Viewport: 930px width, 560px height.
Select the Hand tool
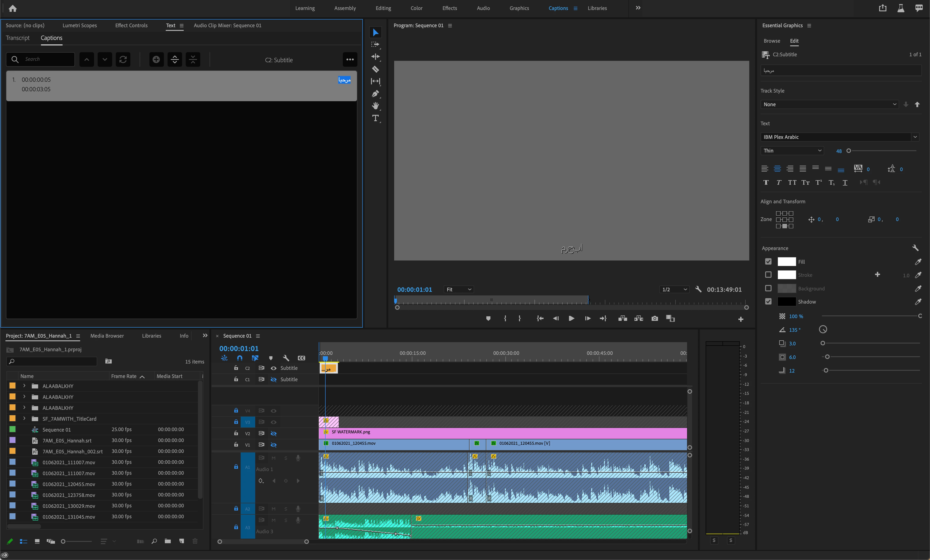click(375, 106)
